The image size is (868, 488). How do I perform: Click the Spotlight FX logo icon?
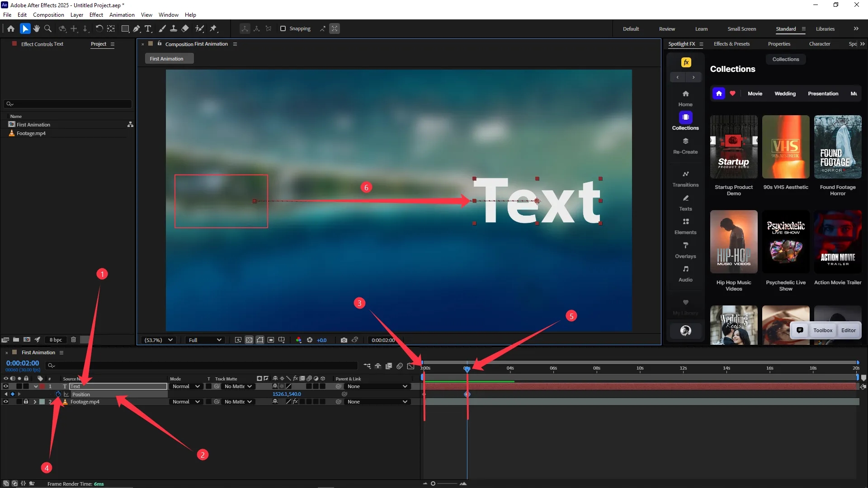click(686, 62)
